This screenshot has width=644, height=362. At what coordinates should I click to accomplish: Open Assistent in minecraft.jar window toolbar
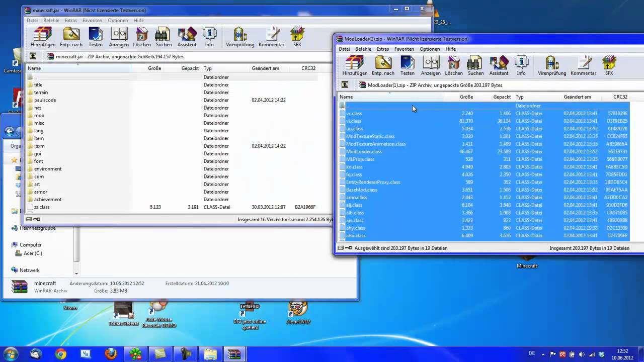[187, 37]
